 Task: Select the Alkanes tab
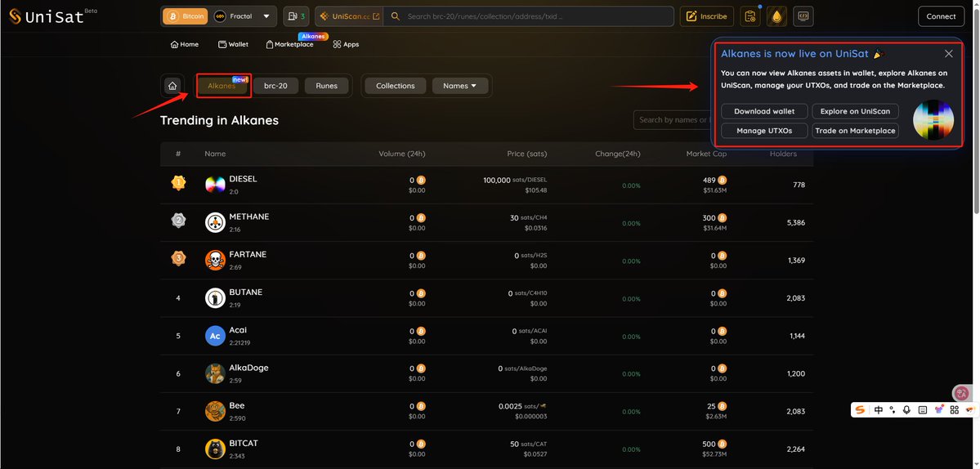click(x=223, y=86)
